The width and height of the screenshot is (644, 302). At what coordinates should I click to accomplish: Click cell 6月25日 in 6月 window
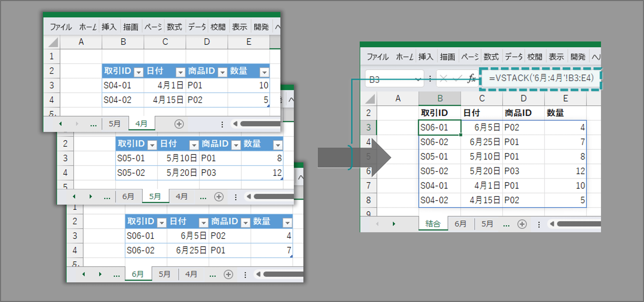click(x=188, y=250)
